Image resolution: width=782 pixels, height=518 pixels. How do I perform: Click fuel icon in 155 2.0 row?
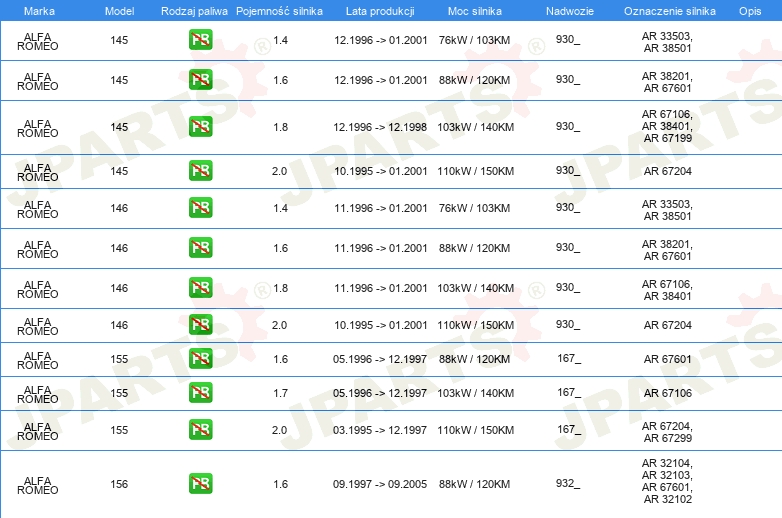click(200, 430)
